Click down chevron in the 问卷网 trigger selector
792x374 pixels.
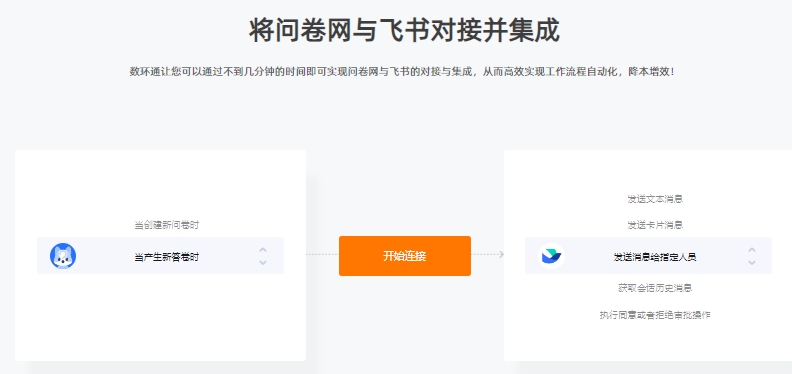coord(263,262)
